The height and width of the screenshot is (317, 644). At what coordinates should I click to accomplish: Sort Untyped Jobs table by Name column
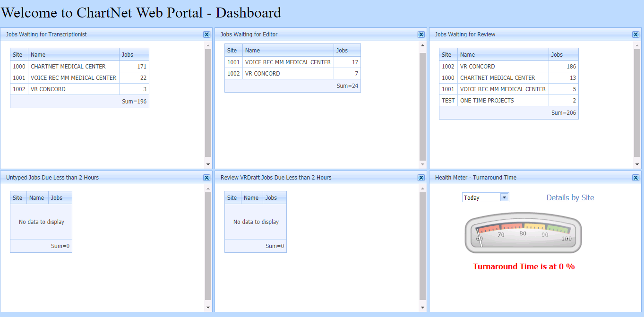point(37,197)
